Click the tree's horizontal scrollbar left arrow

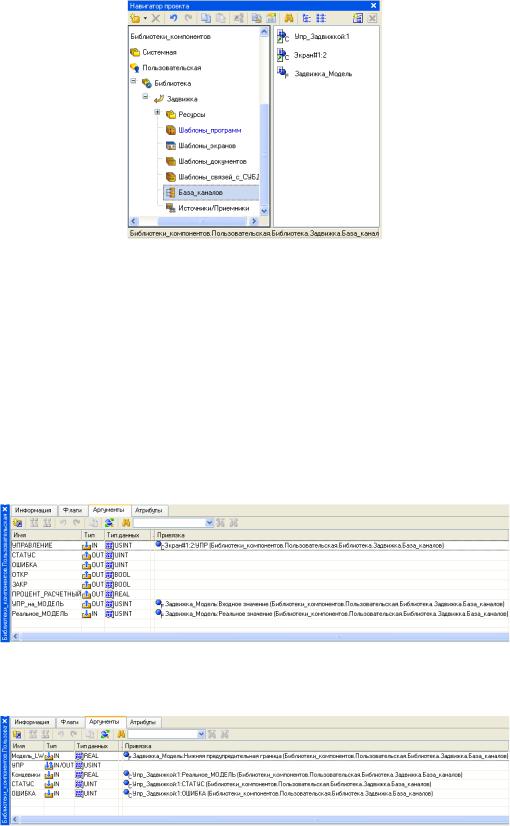(x=133, y=221)
